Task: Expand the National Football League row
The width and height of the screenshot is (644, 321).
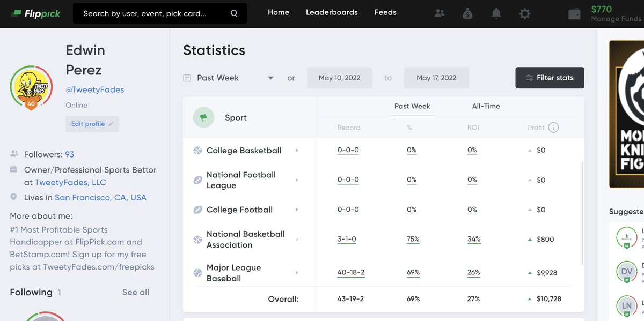Action: coord(297,180)
